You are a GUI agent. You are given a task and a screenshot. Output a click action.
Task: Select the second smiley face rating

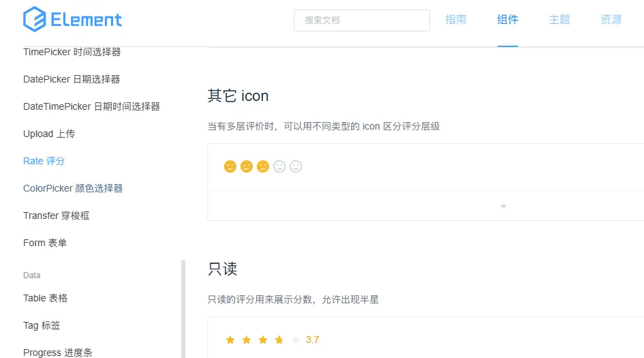247,166
